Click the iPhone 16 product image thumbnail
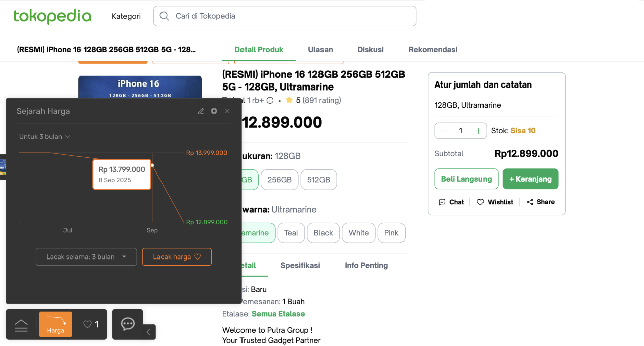The width and height of the screenshot is (644, 346). click(x=140, y=87)
